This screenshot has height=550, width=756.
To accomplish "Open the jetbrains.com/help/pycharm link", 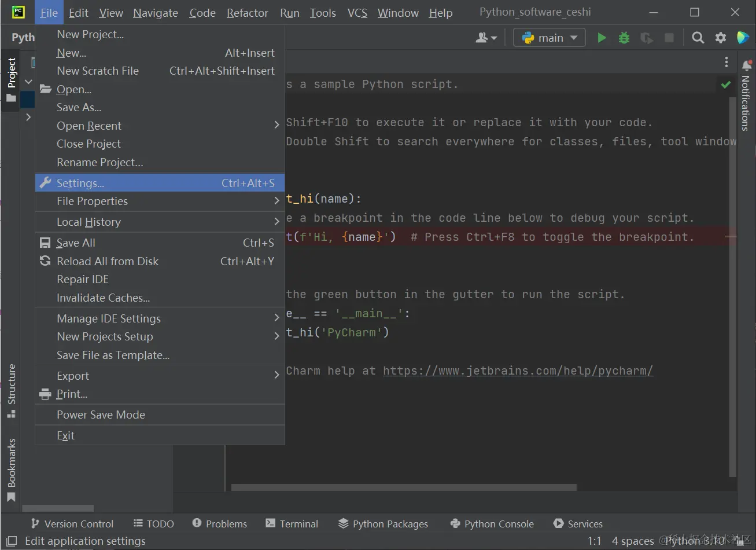I will 518,371.
